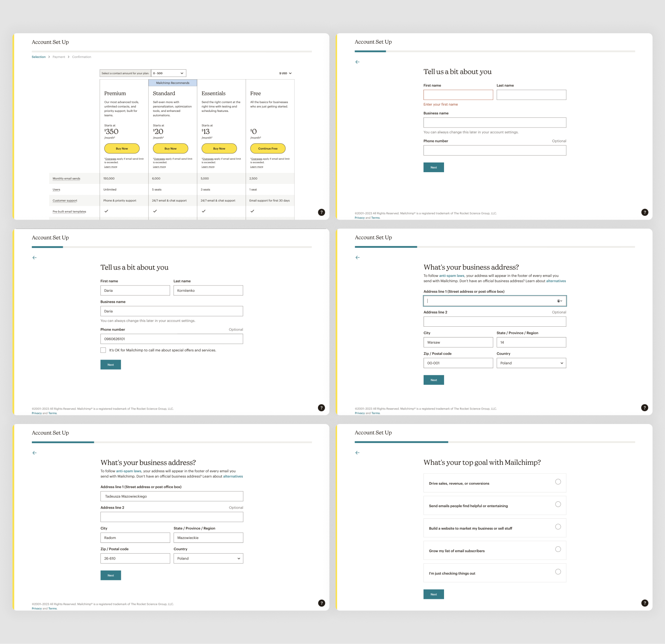
Task: Click the Last name field containing Korniienko
Action: point(208,290)
